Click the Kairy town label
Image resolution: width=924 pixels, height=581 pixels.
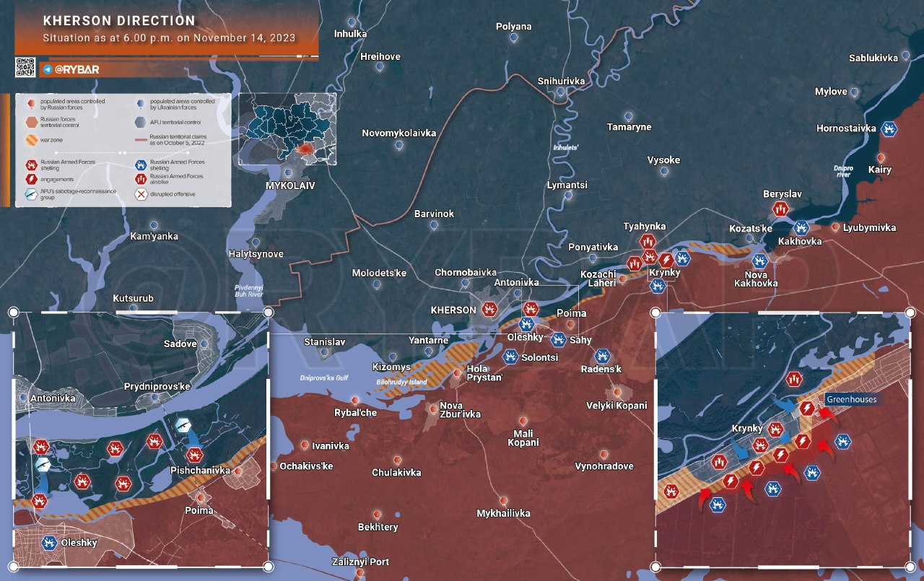880,170
